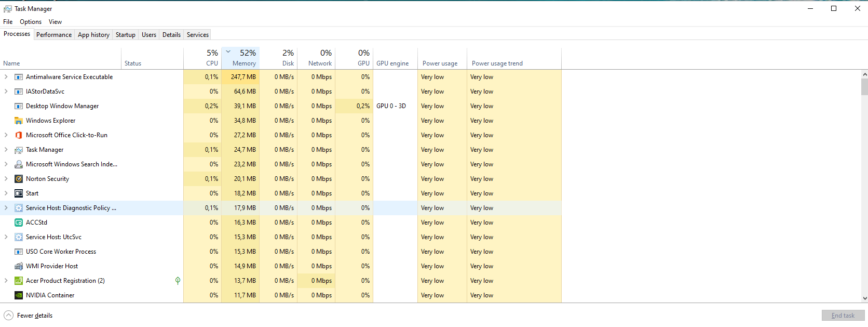Click the green leaf suspended status icon
This screenshot has width=868, height=327.
click(x=178, y=281)
